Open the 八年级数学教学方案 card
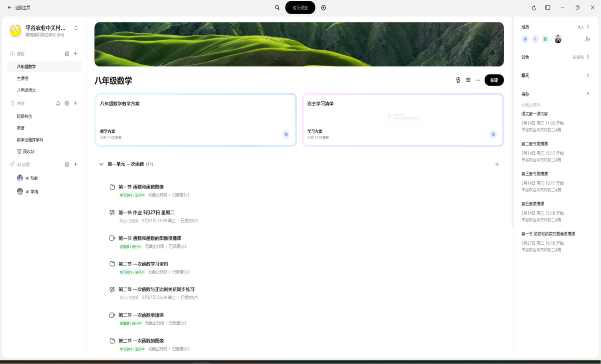The image size is (601, 364). coord(196,120)
